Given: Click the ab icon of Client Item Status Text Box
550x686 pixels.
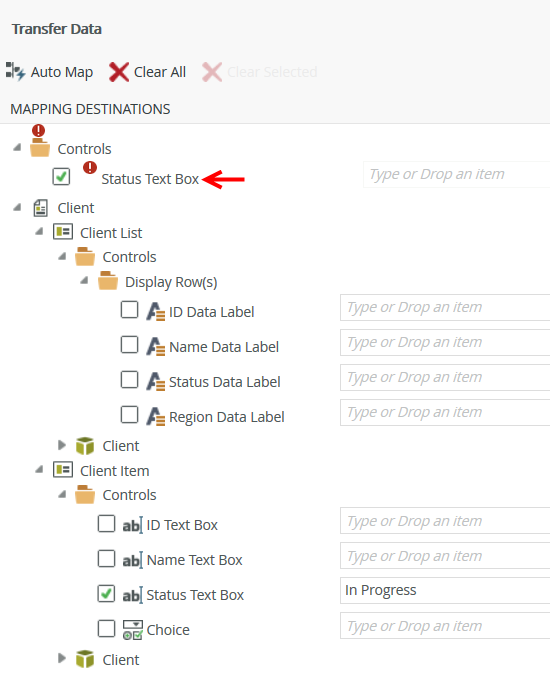Looking at the screenshot, I should tap(133, 595).
